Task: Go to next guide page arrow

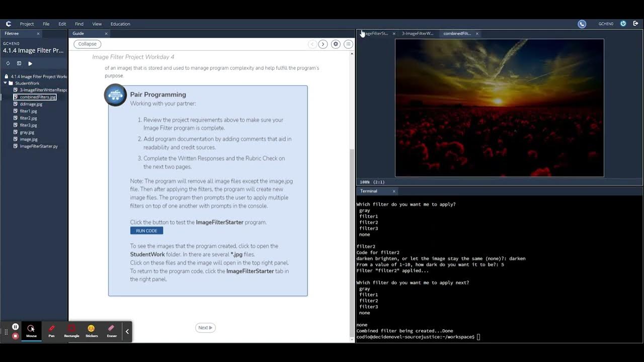Action: pos(323,44)
